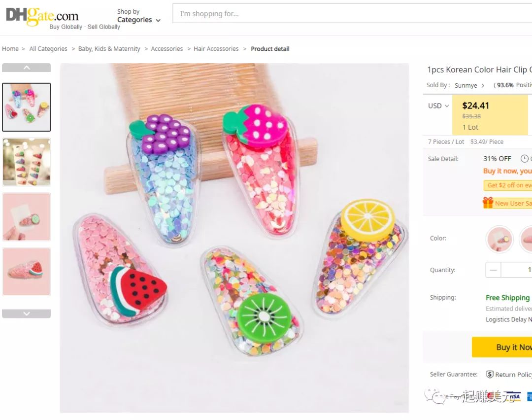This screenshot has width=532, height=420.
Task: Select the watermelon clip thumbnail
Action: click(x=27, y=272)
